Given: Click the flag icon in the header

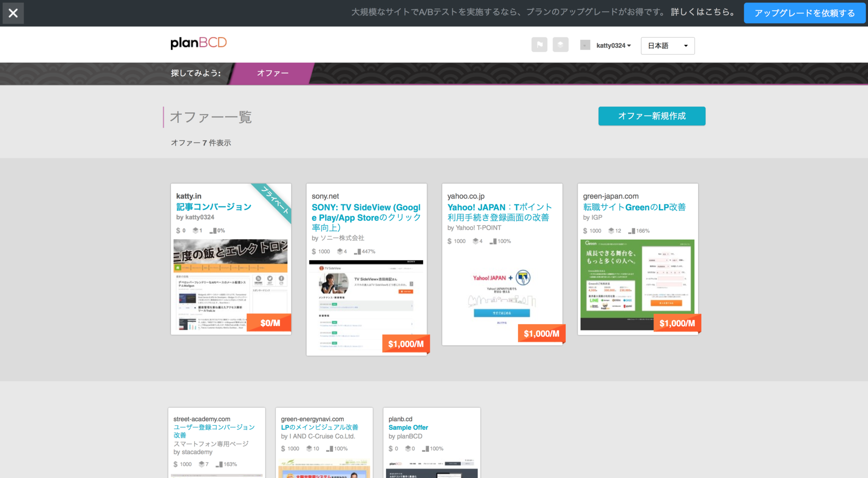Looking at the screenshot, I should click(x=539, y=45).
